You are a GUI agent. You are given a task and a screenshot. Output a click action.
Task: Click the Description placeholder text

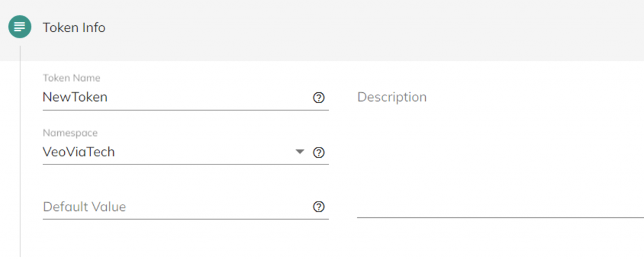392,97
